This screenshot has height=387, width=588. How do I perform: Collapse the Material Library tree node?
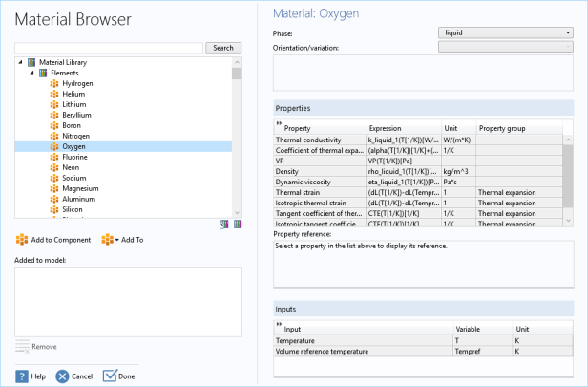[20, 62]
